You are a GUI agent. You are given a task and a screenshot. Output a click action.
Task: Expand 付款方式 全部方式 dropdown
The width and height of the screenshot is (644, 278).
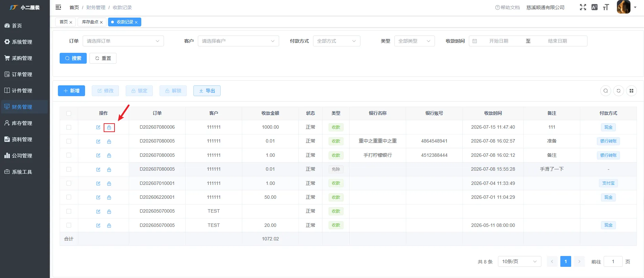(337, 41)
